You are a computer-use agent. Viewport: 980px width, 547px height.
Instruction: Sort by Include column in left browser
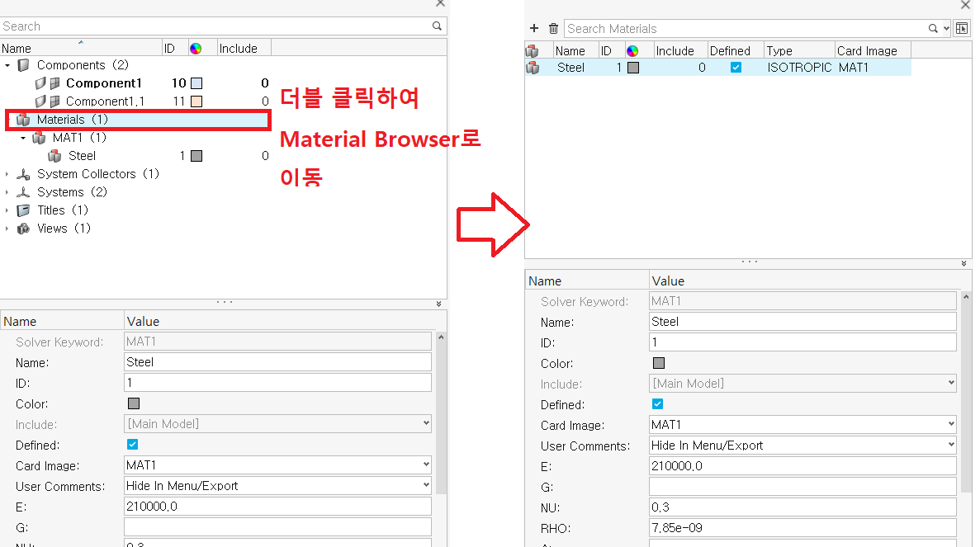click(244, 48)
